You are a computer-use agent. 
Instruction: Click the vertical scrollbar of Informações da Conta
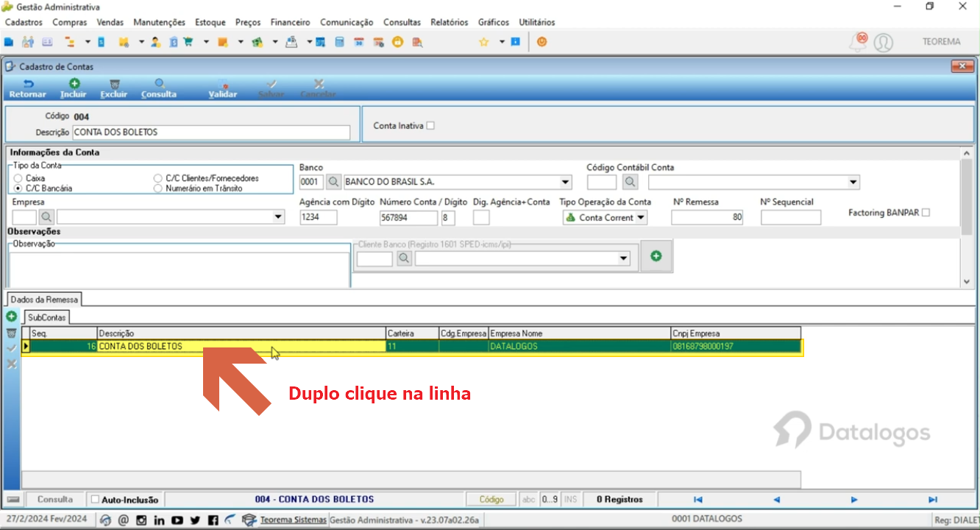968,216
